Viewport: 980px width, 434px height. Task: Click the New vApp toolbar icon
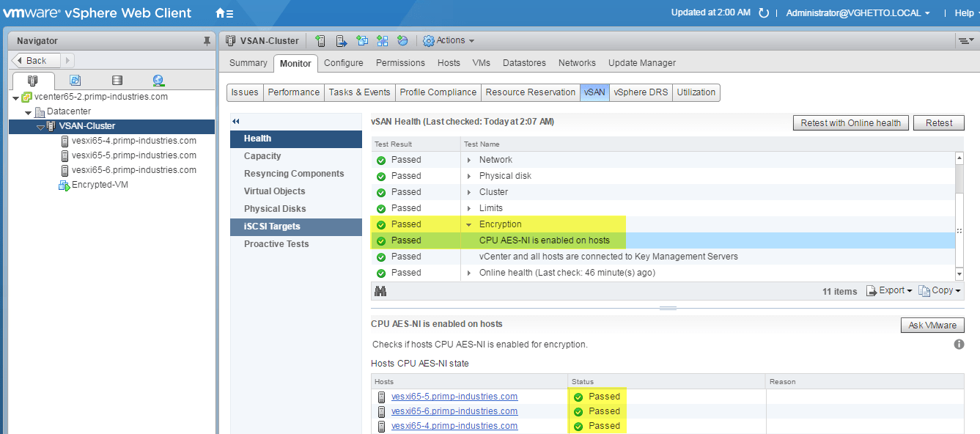click(x=382, y=41)
